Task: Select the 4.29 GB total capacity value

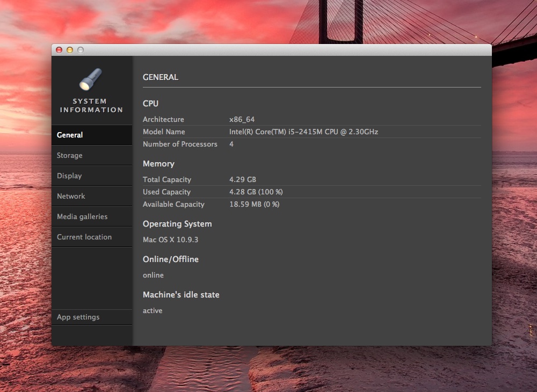Action: [243, 180]
